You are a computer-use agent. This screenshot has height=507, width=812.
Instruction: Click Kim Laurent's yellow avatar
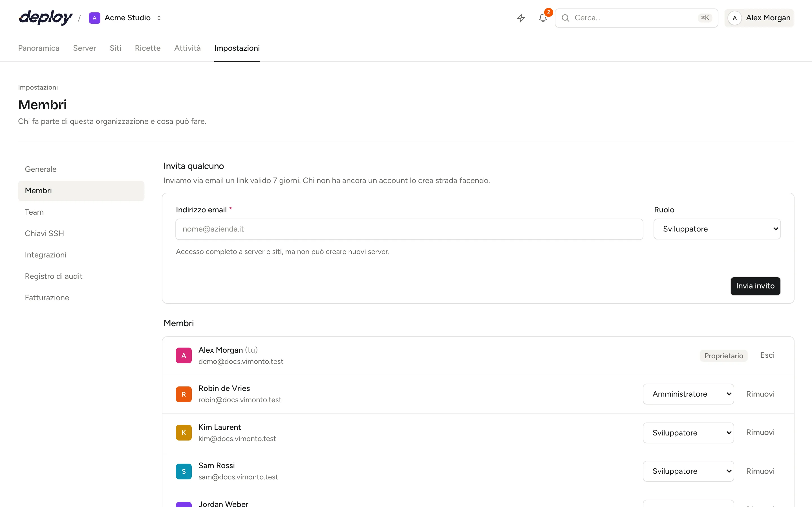coord(184,433)
